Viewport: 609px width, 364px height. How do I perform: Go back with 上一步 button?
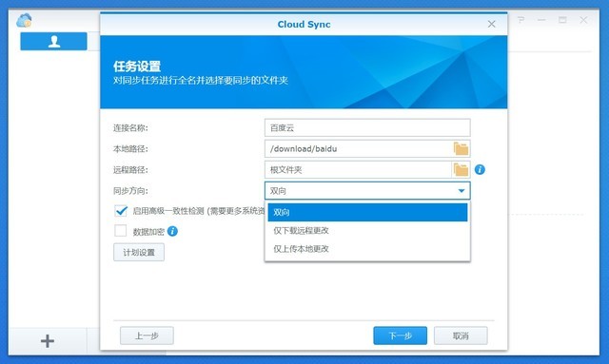tap(147, 335)
